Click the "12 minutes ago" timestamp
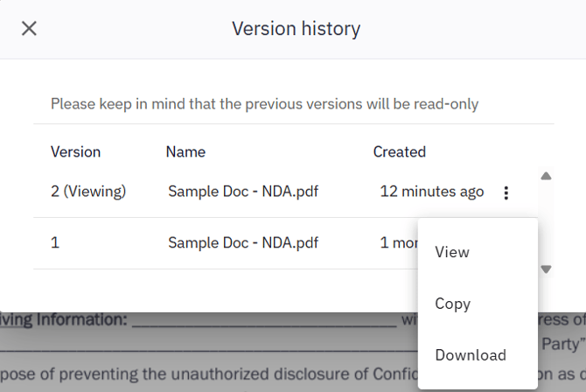 point(431,192)
